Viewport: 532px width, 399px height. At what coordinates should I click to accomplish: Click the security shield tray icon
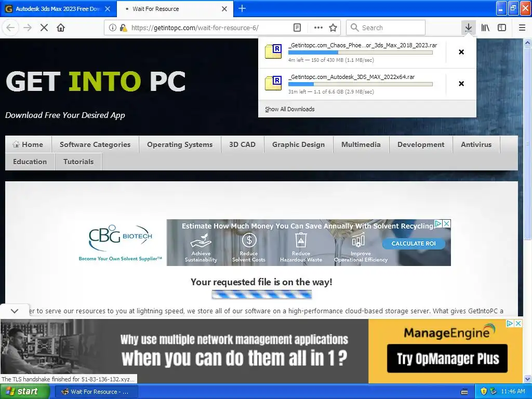coord(484,392)
